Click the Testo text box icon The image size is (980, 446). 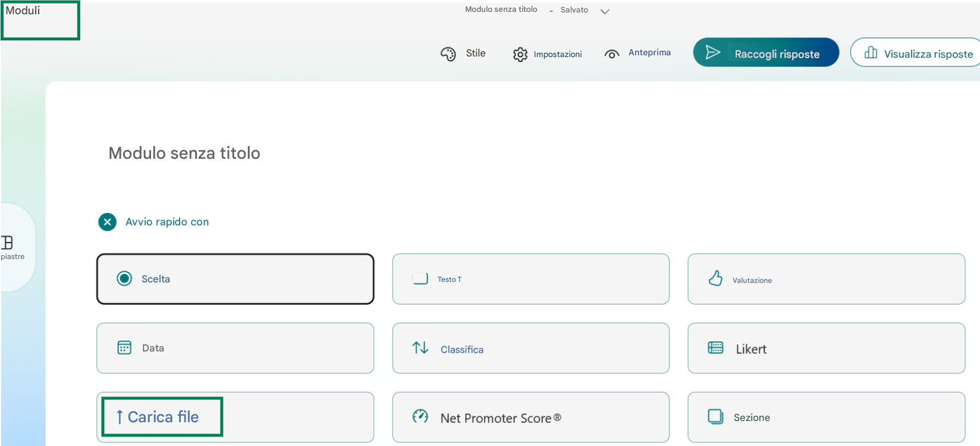click(x=420, y=278)
